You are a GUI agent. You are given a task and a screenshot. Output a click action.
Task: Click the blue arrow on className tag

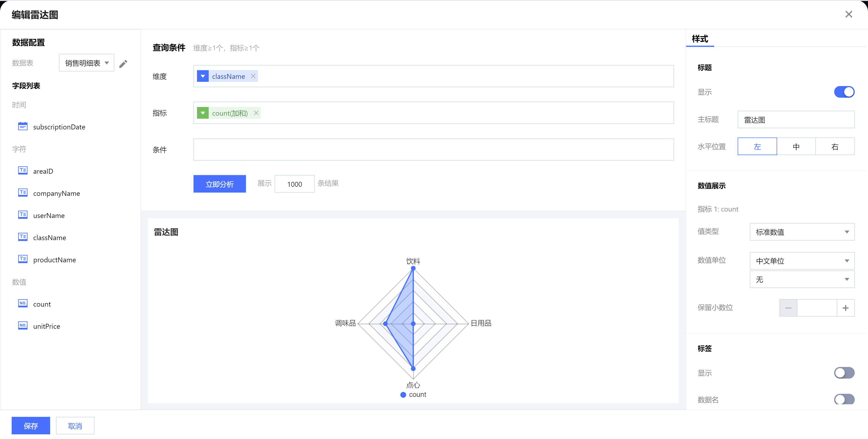coord(203,76)
